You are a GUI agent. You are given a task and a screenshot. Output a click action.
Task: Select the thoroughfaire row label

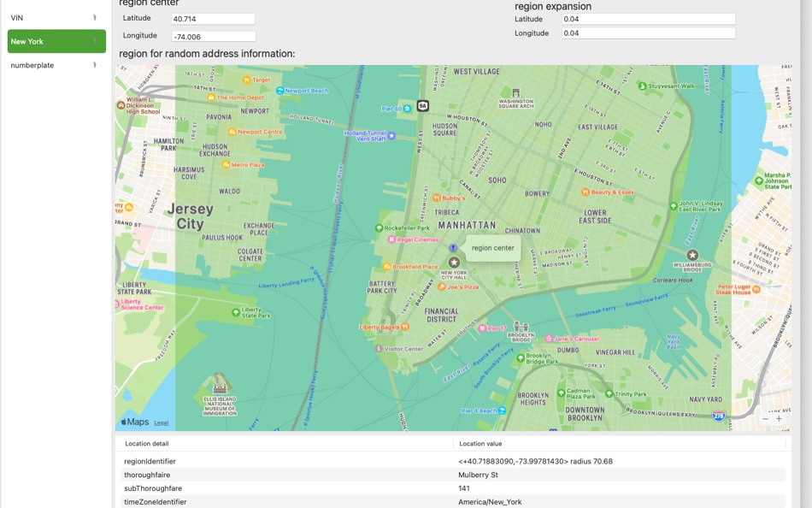(x=147, y=475)
